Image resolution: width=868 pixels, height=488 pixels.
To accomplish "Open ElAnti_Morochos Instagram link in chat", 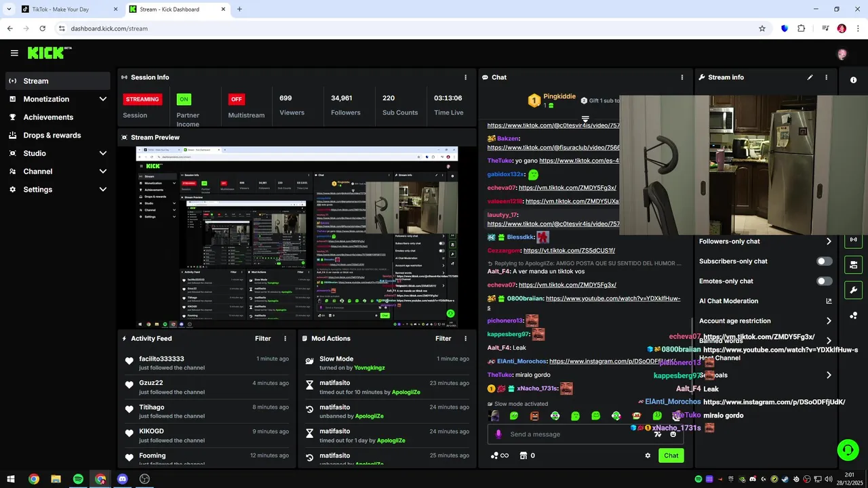I will (613, 361).
